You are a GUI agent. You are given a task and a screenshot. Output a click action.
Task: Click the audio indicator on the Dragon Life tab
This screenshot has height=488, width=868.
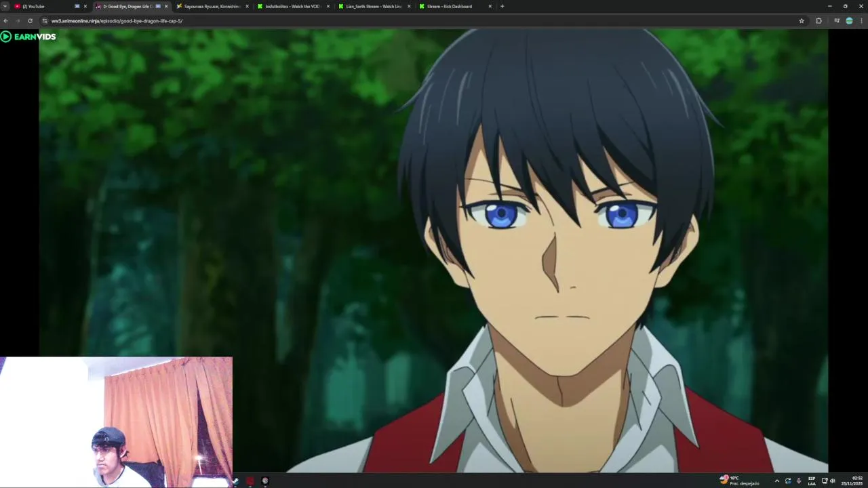[x=158, y=6]
